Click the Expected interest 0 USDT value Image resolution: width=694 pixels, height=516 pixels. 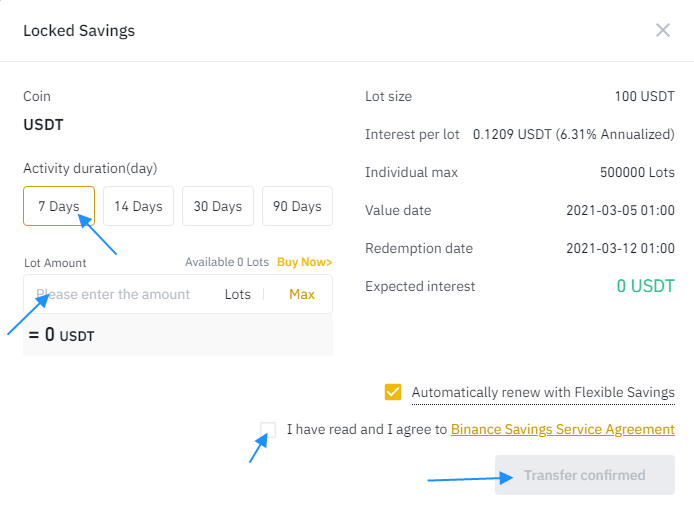tap(645, 286)
